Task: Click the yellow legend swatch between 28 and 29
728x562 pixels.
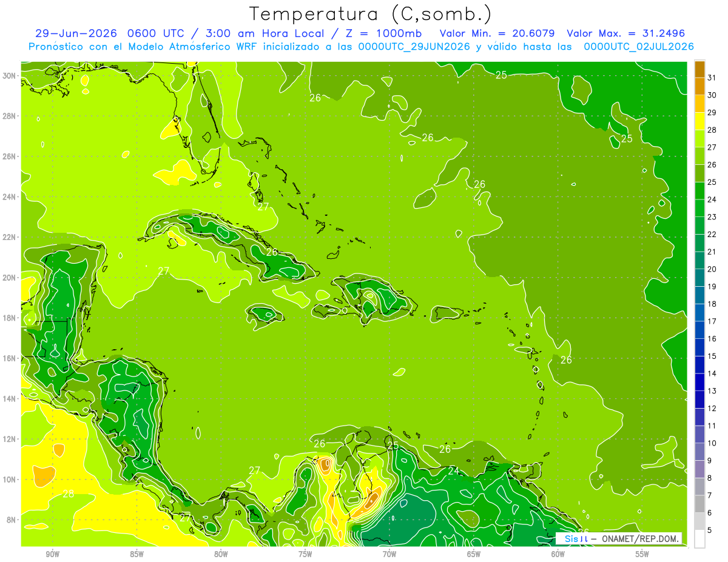Action: tap(699, 121)
